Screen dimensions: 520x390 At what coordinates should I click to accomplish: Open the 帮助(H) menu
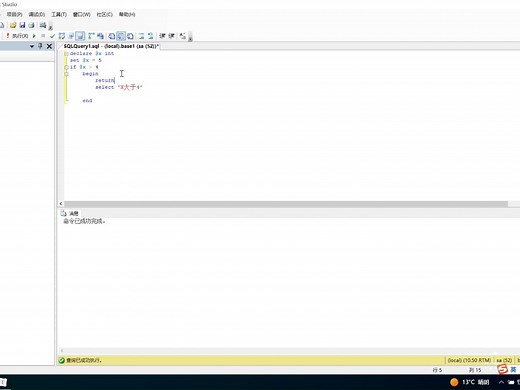pyautogui.click(x=127, y=14)
